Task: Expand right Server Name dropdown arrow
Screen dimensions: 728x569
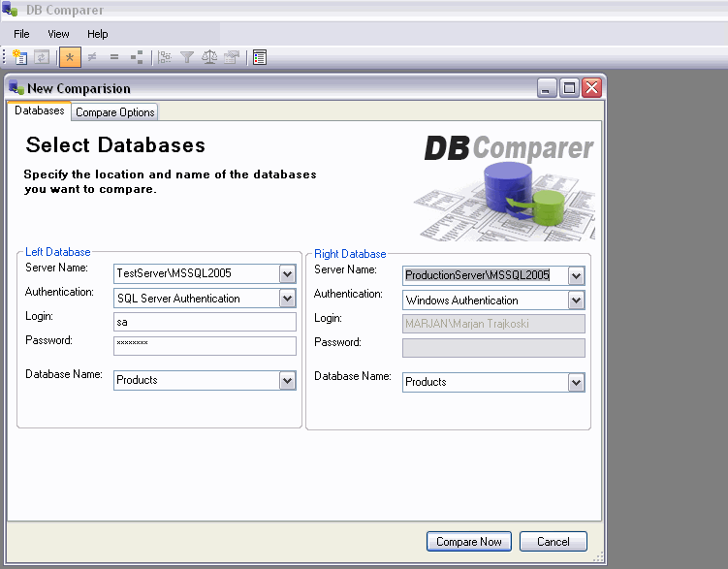Action: point(576,275)
